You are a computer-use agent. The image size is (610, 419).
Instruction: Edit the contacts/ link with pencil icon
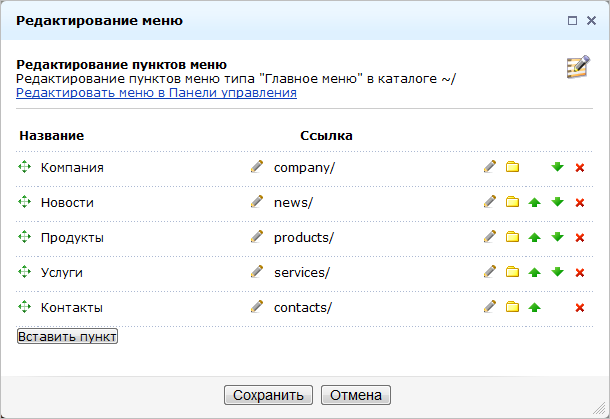coord(490,307)
